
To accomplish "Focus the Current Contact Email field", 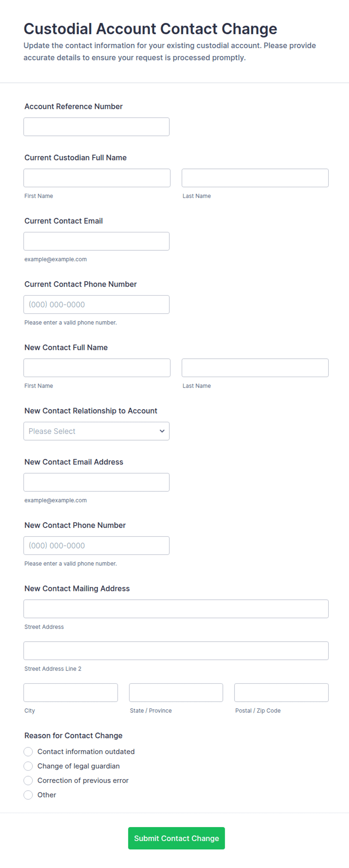I will pos(96,241).
